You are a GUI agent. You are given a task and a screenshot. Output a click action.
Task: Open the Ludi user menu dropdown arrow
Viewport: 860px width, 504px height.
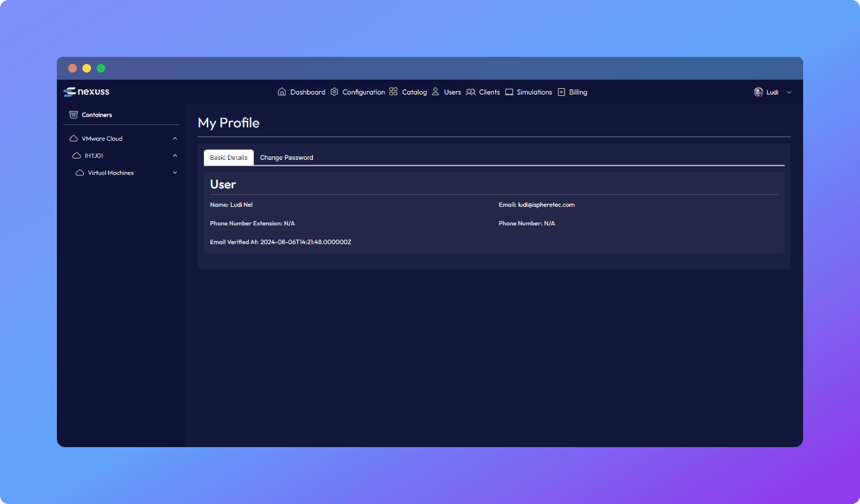click(x=789, y=92)
